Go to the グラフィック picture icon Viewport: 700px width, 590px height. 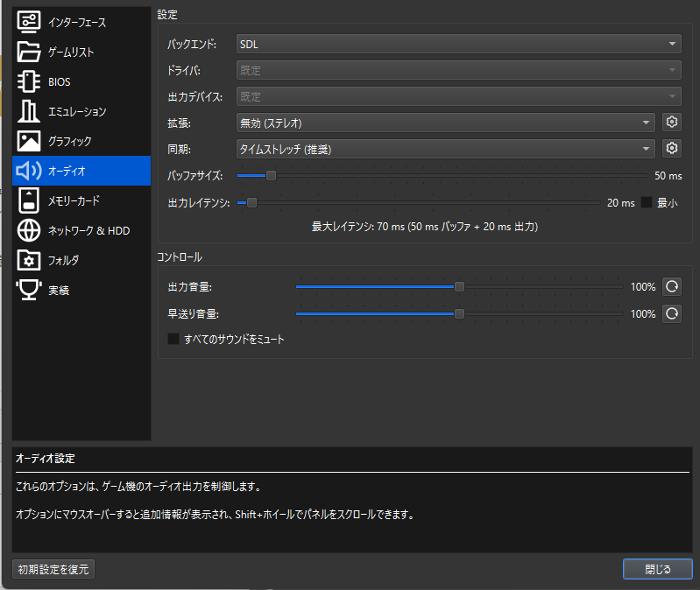(x=29, y=141)
